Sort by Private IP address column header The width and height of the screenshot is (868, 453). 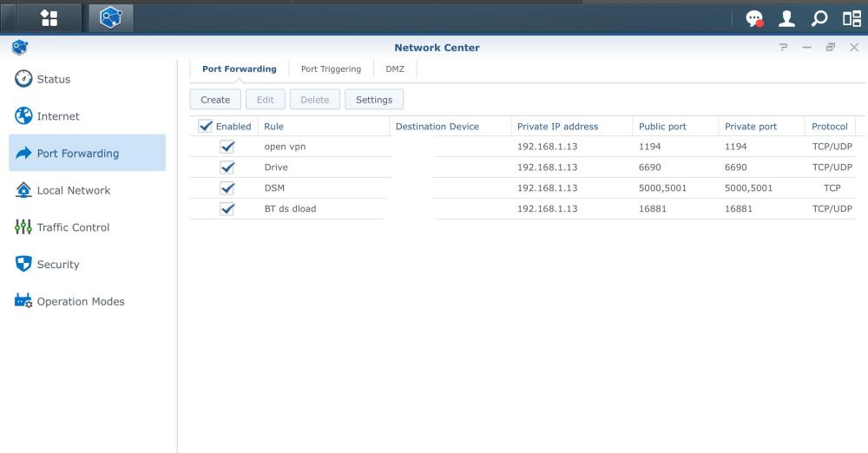click(x=572, y=126)
